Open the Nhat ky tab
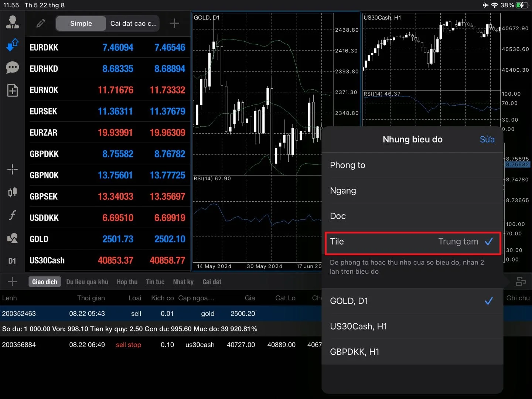Image resolution: width=532 pixels, height=399 pixels. pyautogui.click(x=183, y=282)
